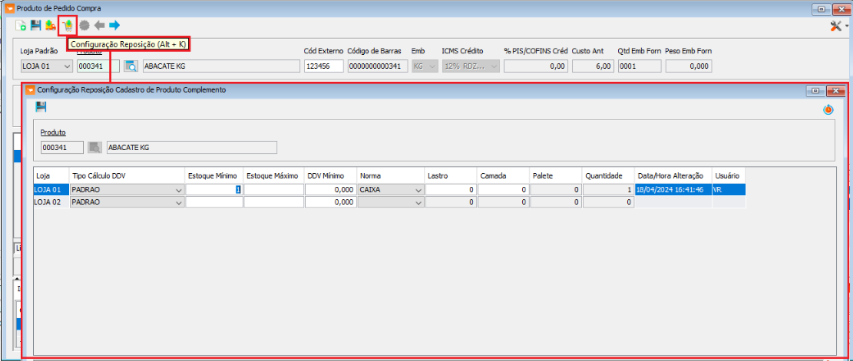
Task: Click the Qtd Emb Forn field showing 0001
Action: coord(640,66)
